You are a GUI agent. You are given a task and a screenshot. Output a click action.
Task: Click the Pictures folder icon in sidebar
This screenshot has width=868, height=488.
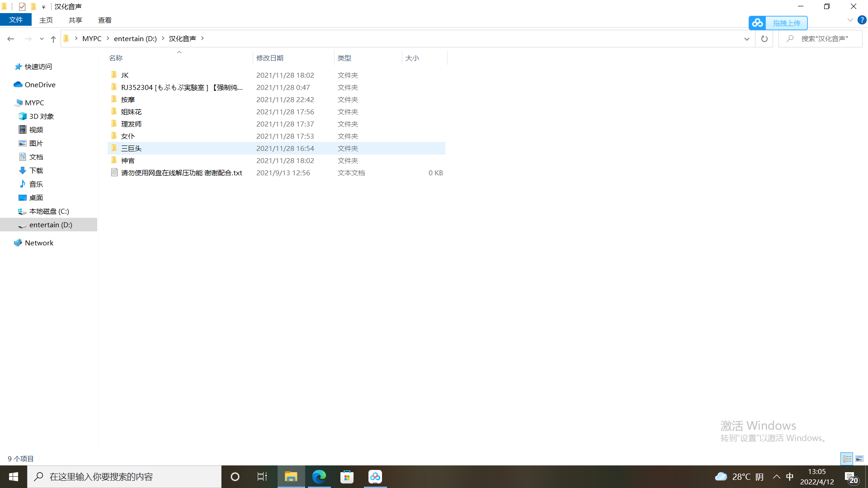pos(21,143)
